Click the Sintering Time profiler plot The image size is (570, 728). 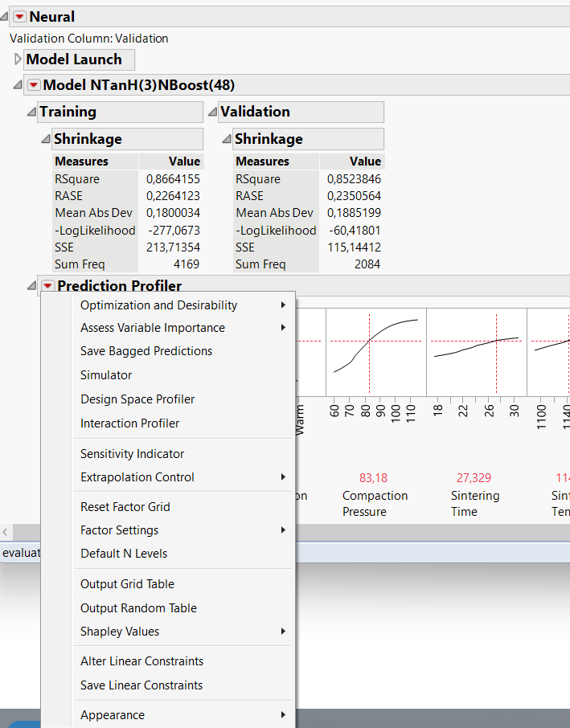[477, 352]
